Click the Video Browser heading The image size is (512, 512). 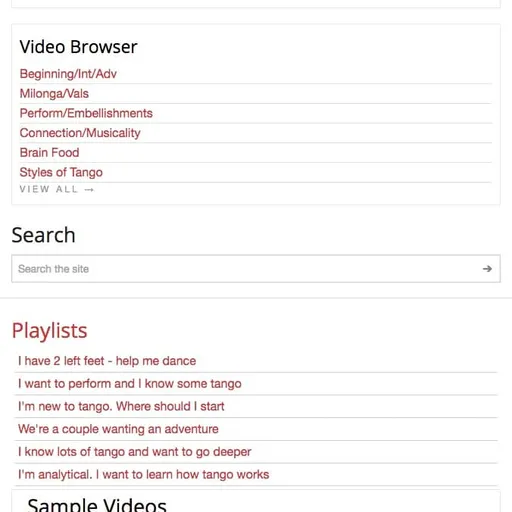pyautogui.click(x=78, y=47)
